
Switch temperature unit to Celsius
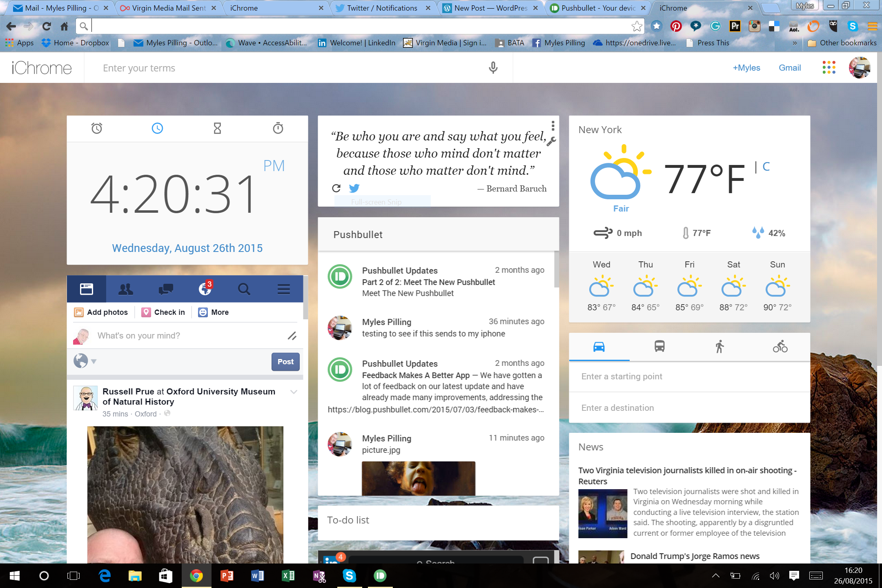pos(766,167)
